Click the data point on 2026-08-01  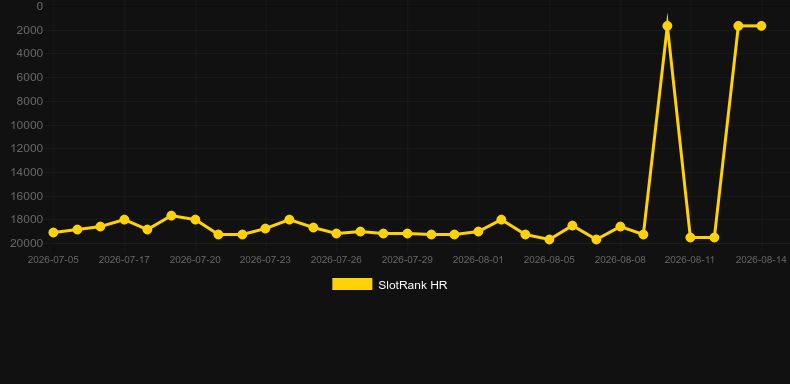pyautogui.click(x=478, y=231)
